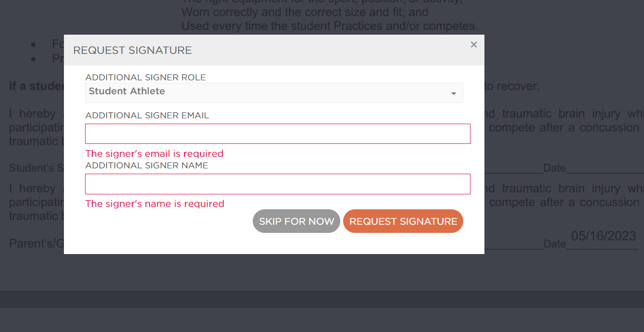Click the signer's name is required error
This screenshot has height=332, width=644.
click(x=155, y=204)
